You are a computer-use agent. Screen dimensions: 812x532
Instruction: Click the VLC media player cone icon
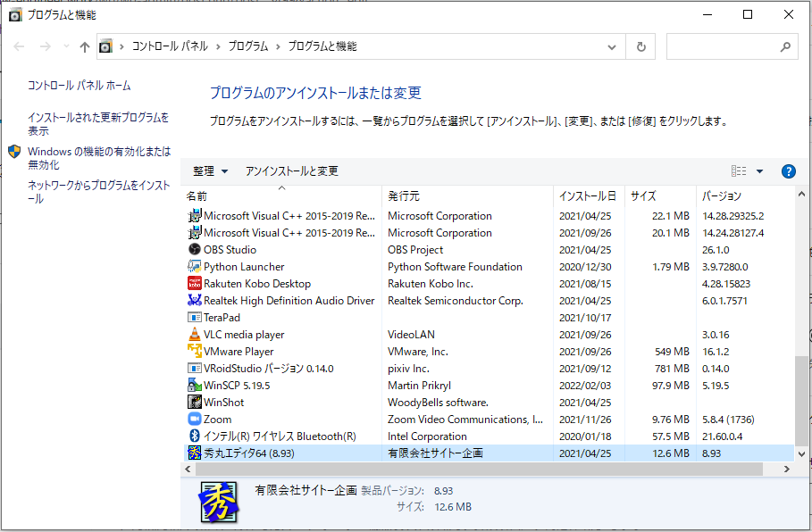click(x=194, y=335)
